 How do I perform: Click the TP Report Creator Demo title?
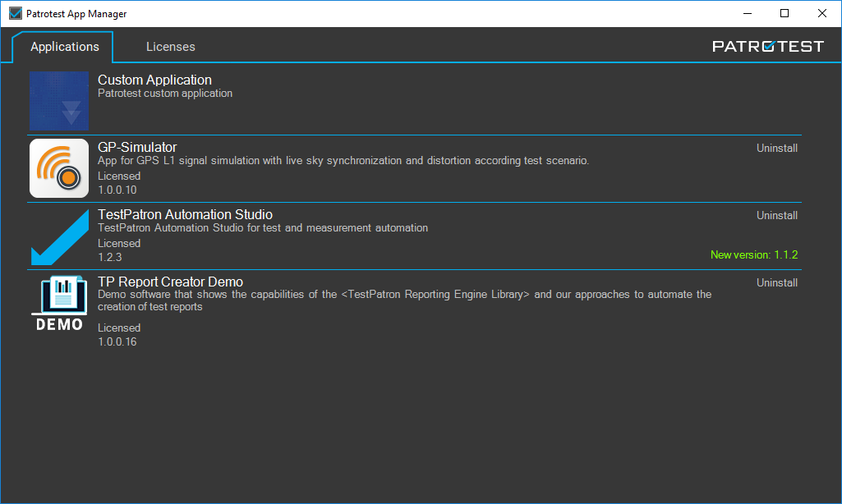click(x=170, y=282)
